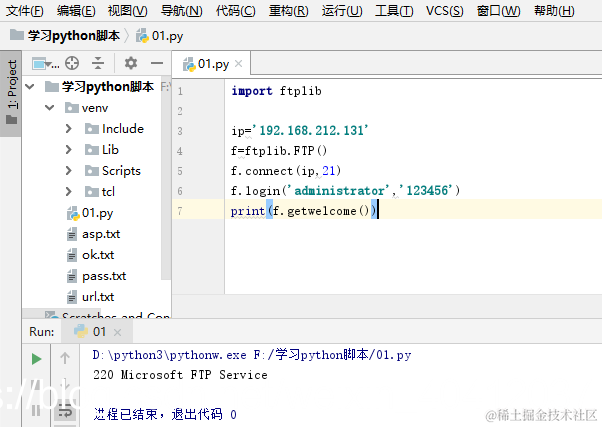The width and height of the screenshot is (602, 427).
Task: Expand the Include folder
Action: tap(69, 129)
